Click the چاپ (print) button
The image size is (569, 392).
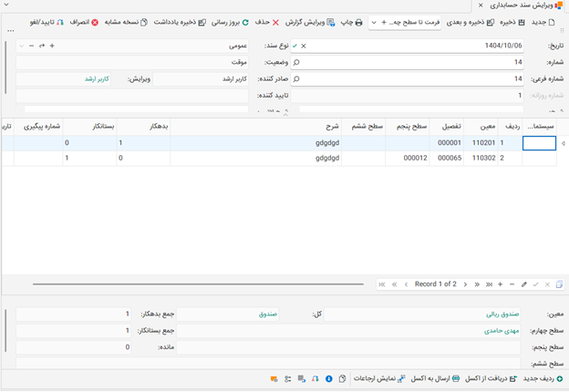[351, 23]
